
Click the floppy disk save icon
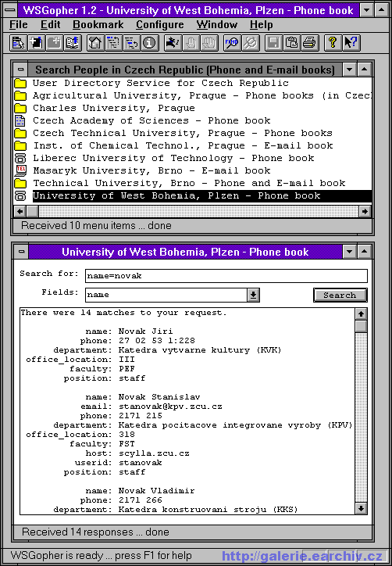pyautogui.click(x=273, y=43)
